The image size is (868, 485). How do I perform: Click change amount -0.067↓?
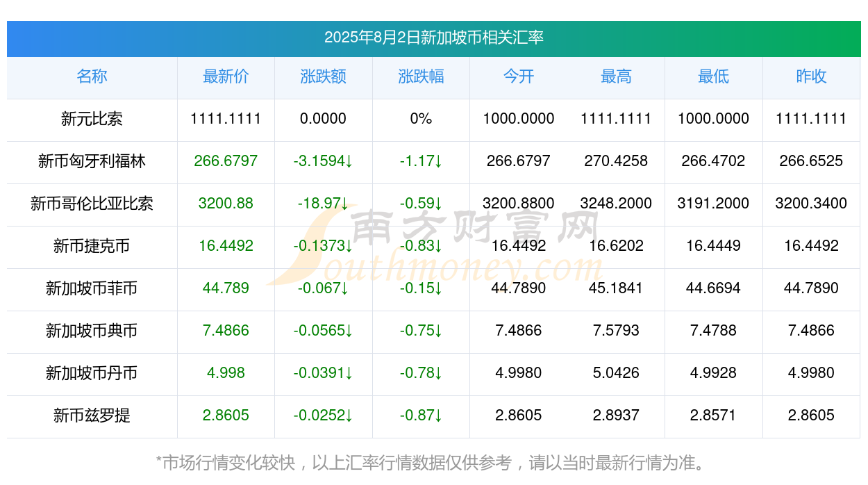click(x=324, y=288)
